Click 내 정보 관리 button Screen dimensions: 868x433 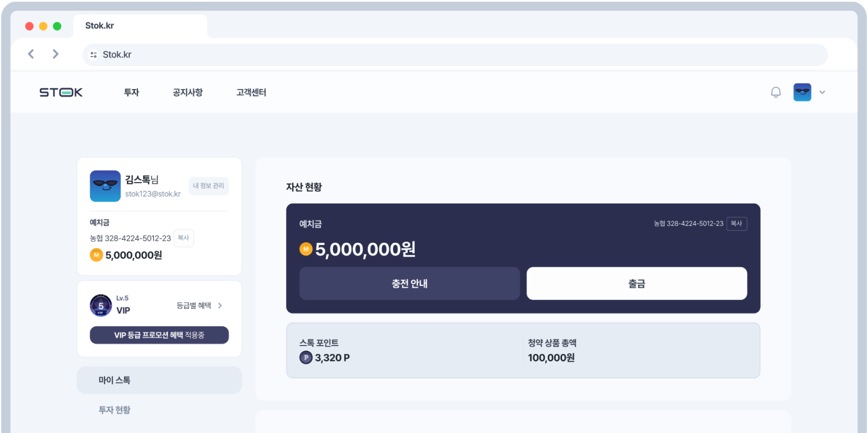(209, 186)
